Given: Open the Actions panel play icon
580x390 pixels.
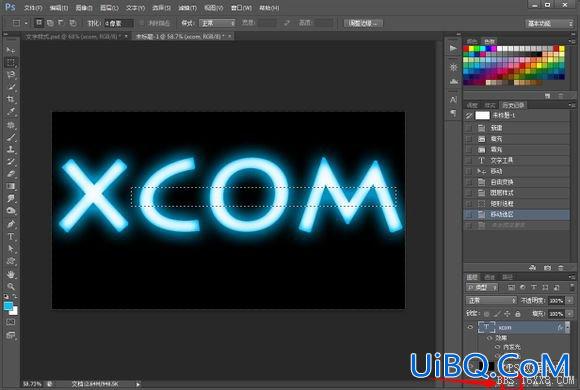Looking at the screenshot, I should click(453, 48).
